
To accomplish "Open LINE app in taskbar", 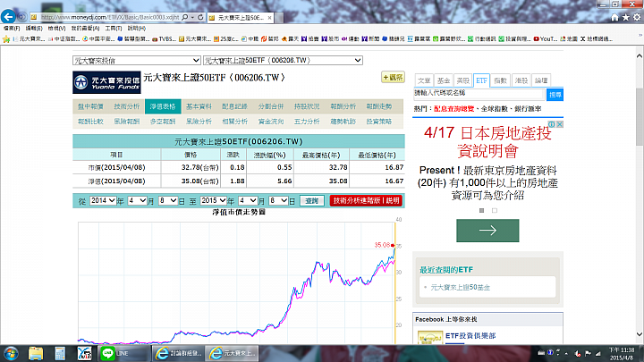I will pyautogui.click(x=124, y=353).
